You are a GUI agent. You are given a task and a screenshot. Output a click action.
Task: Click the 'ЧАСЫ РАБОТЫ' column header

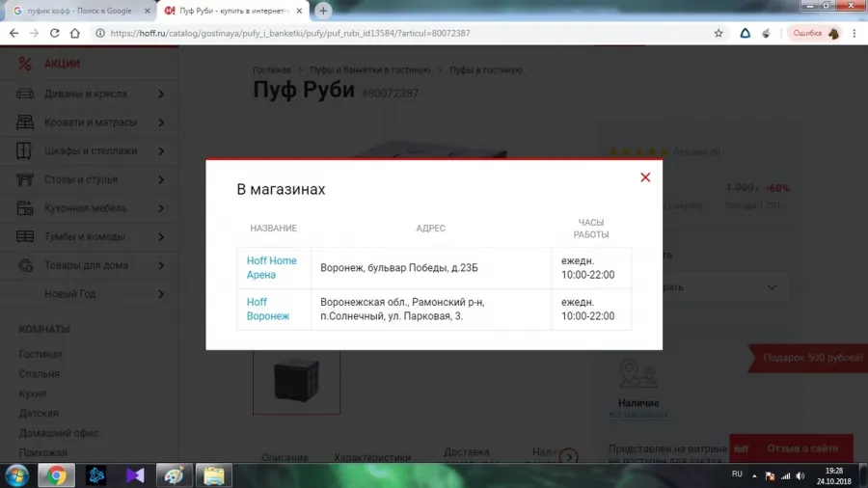tap(590, 229)
